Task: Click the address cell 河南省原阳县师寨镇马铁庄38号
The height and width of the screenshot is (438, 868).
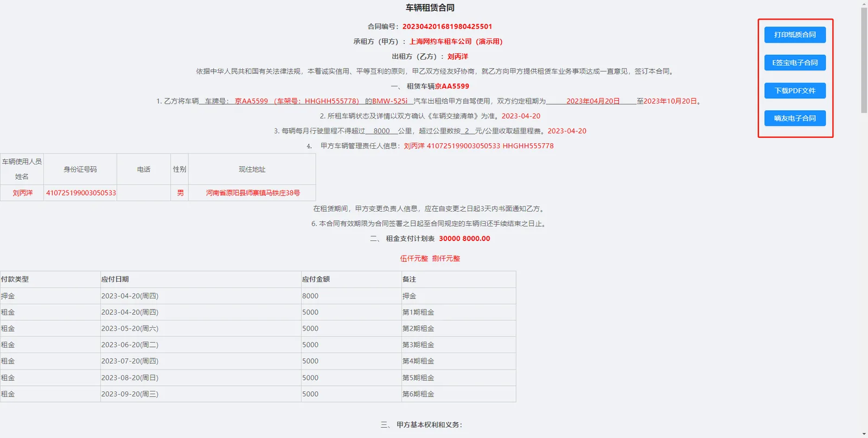Action: tap(253, 193)
